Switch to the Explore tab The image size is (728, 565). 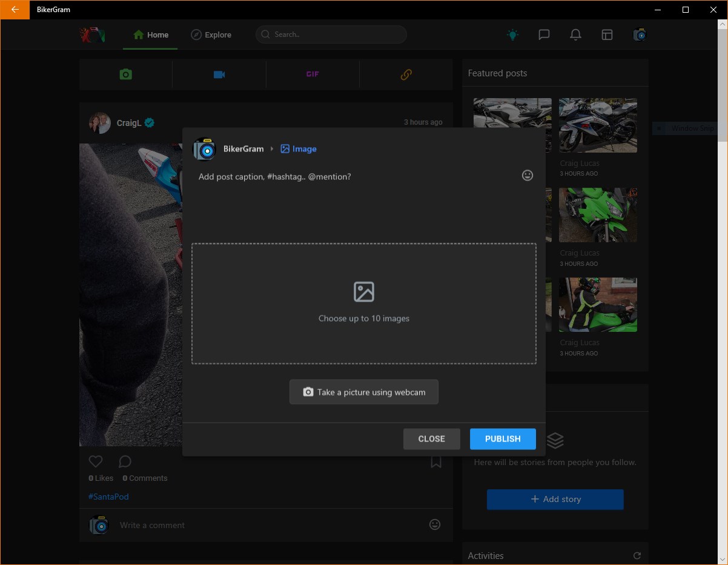tap(211, 35)
